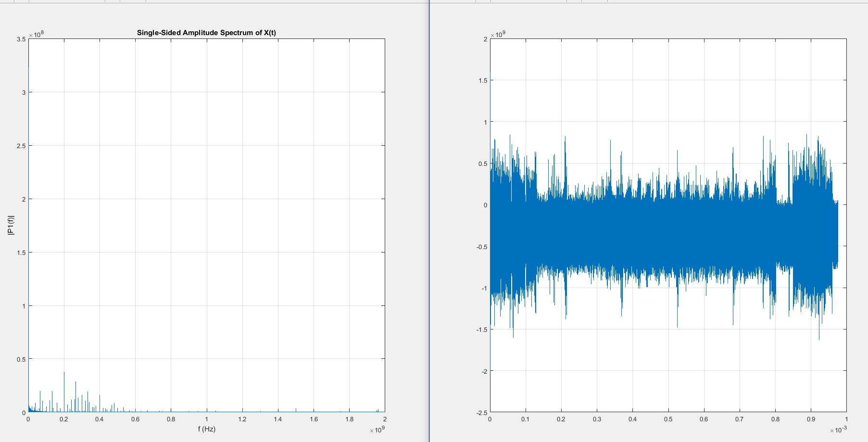Click the -1.5 tick on time-domain y-axis
Viewport: 868px width, 442px height.
[x=482, y=329]
